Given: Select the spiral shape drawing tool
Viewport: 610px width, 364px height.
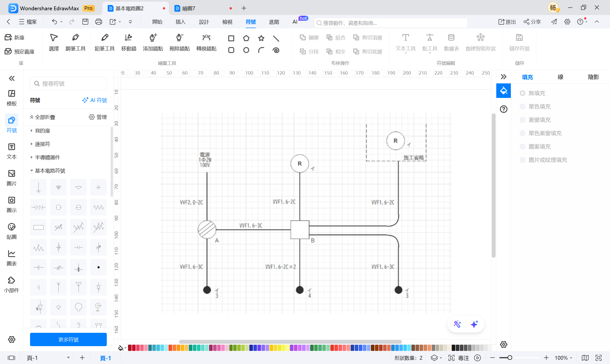Looking at the screenshot, I should point(276,50).
